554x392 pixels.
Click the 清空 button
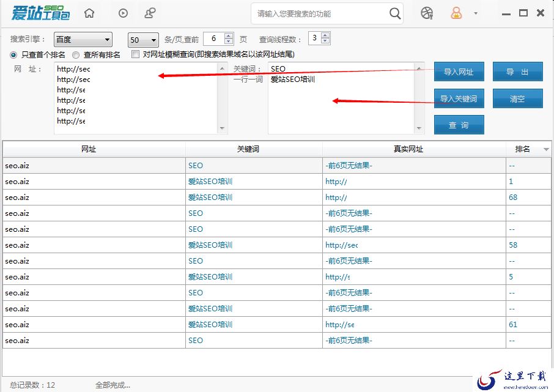pyautogui.click(x=517, y=98)
